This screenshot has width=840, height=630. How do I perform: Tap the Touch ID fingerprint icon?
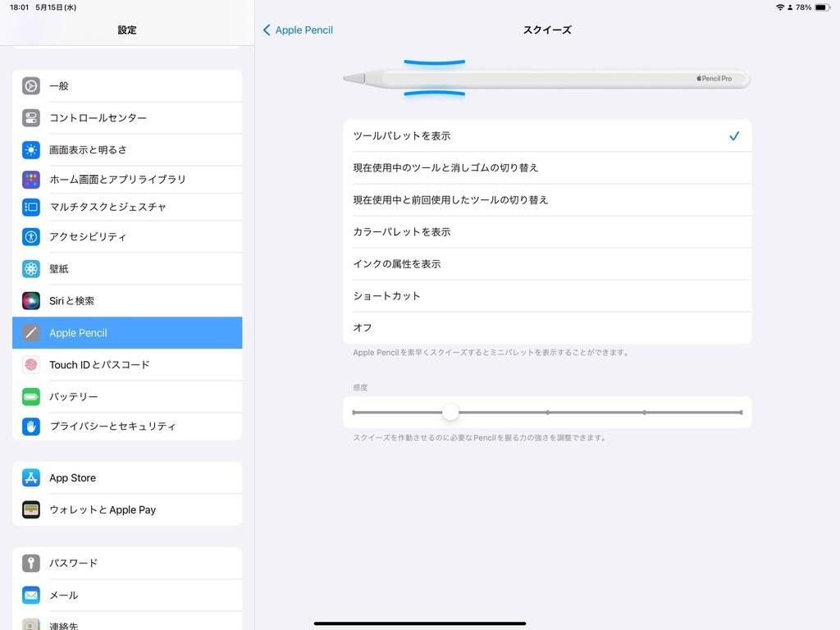click(31, 365)
